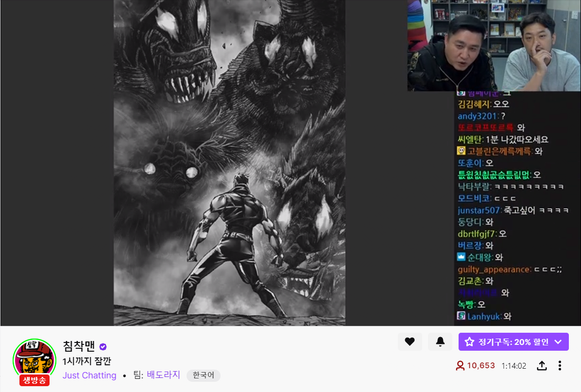This screenshot has width=581, height=392.
Task: Click chat username 순대왕
Action: click(479, 257)
